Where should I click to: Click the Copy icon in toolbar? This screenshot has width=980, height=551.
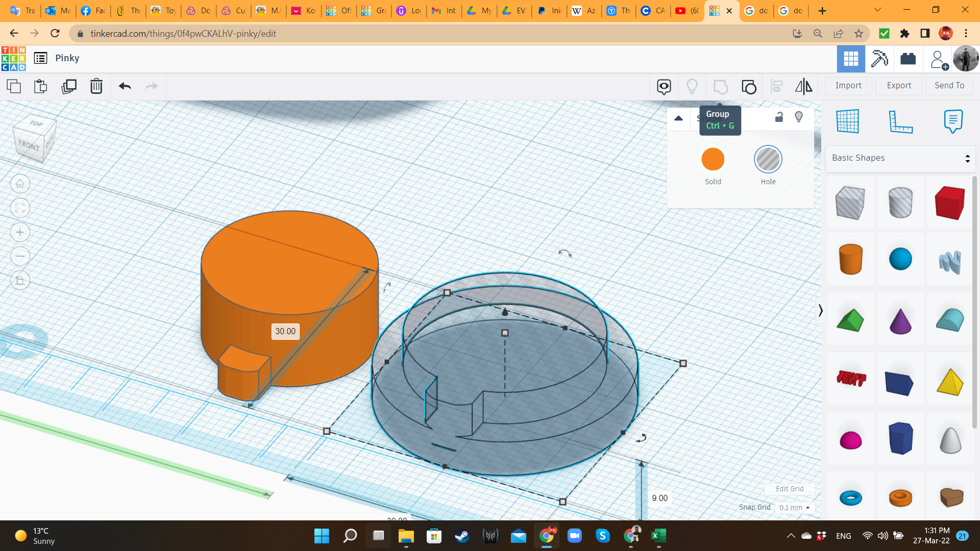[14, 86]
